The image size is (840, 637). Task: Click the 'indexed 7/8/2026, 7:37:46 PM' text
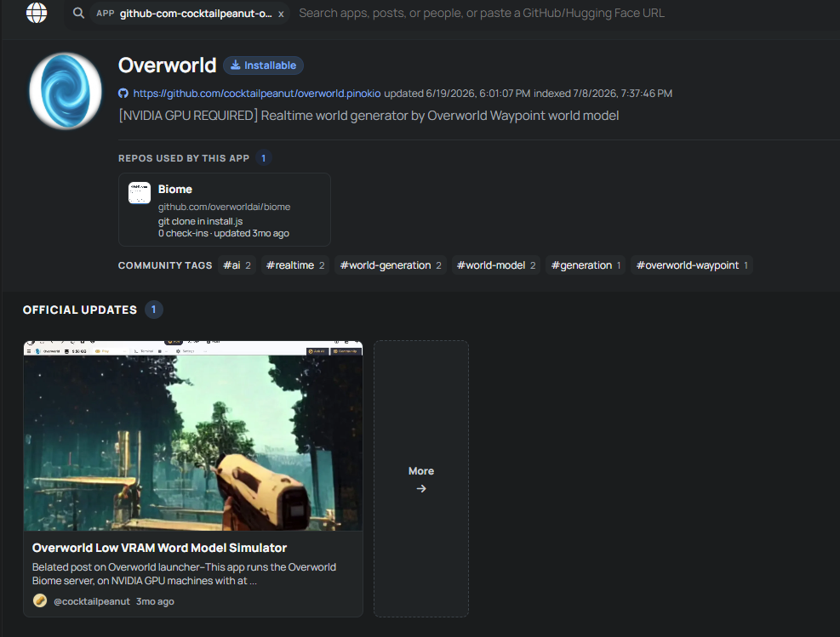[x=603, y=94]
